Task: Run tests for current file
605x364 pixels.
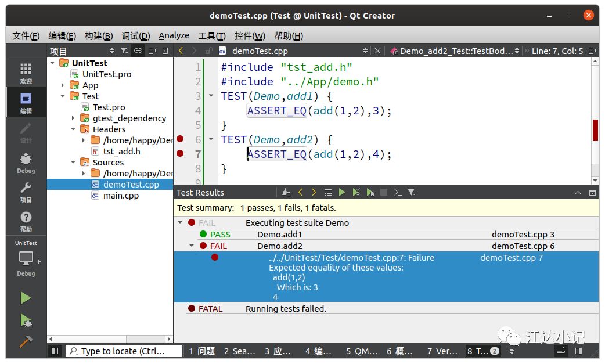Action: (x=370, y=192)
